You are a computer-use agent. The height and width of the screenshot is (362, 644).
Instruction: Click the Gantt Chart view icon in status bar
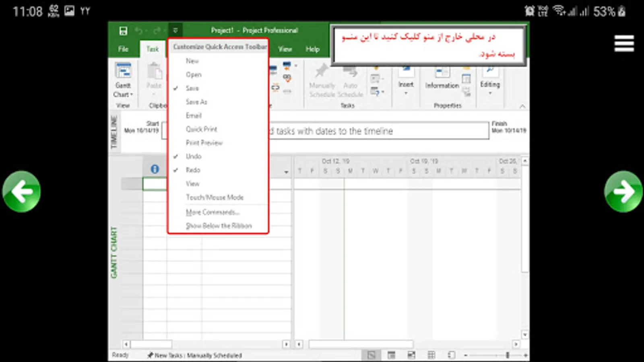click(x=371, y=355)
